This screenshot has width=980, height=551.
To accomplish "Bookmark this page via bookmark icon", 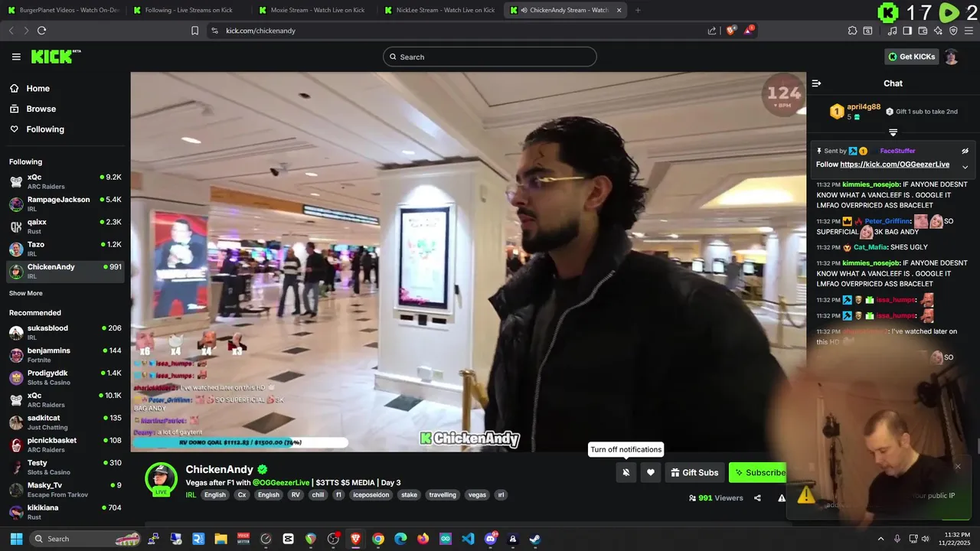I will point(194,31).
